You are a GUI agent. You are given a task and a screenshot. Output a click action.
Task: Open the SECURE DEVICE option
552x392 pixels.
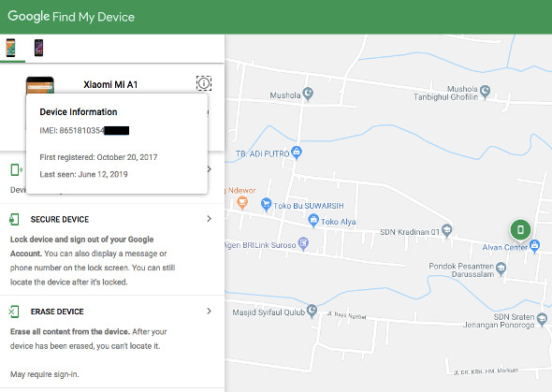60,219
